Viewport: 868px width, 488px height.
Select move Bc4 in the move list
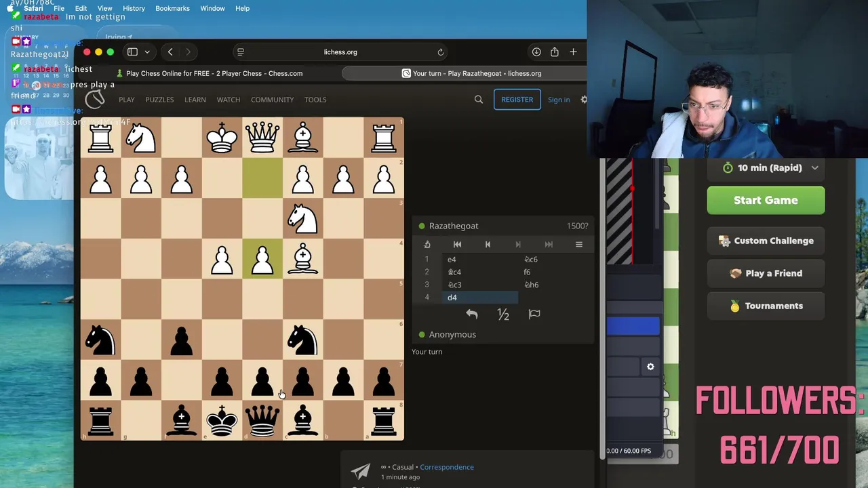pyautogui.click(x=479, y=272)
